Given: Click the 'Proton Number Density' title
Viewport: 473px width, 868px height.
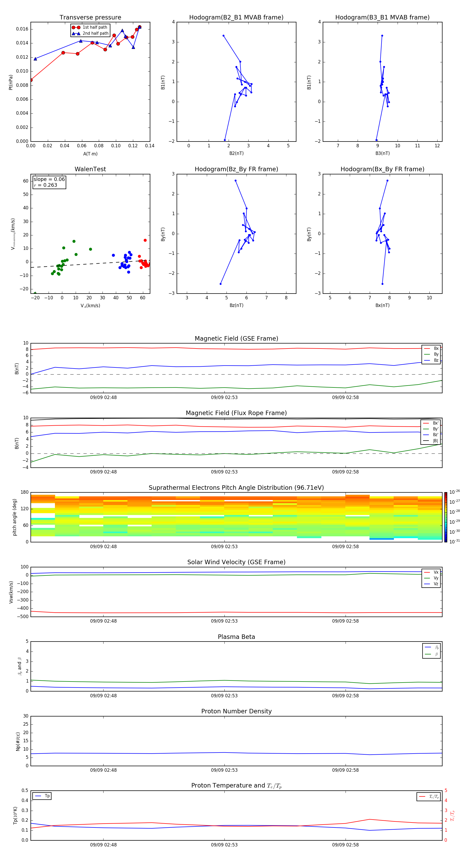Looking at the screenshot, I should (236, 712).
